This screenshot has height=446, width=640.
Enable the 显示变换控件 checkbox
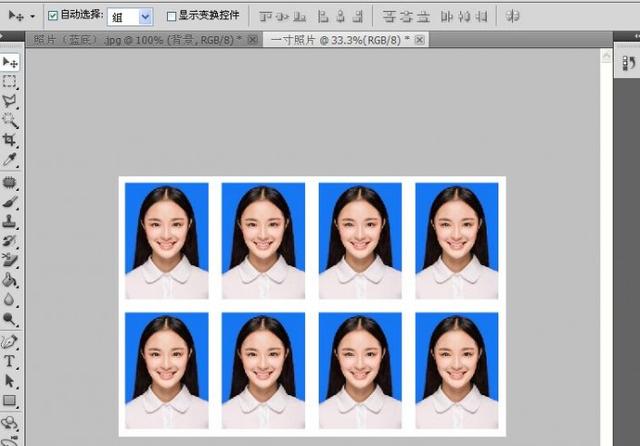pyautogui.click(x=171, y=17)
